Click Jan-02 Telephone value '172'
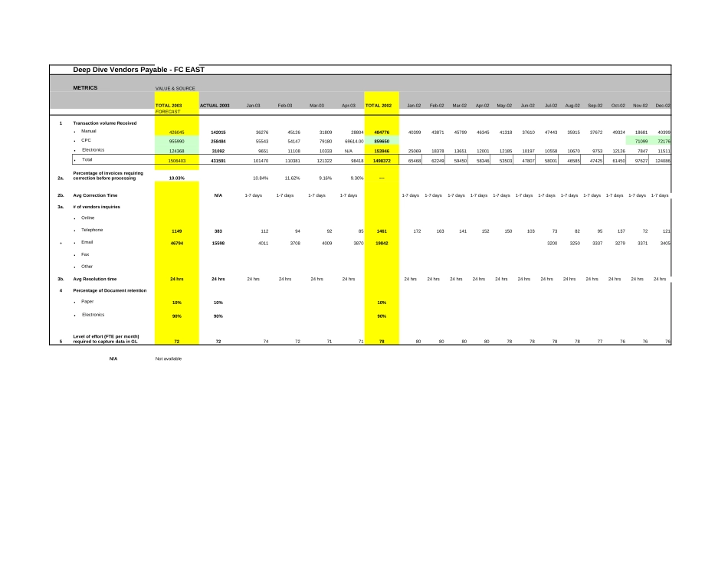 417,231
